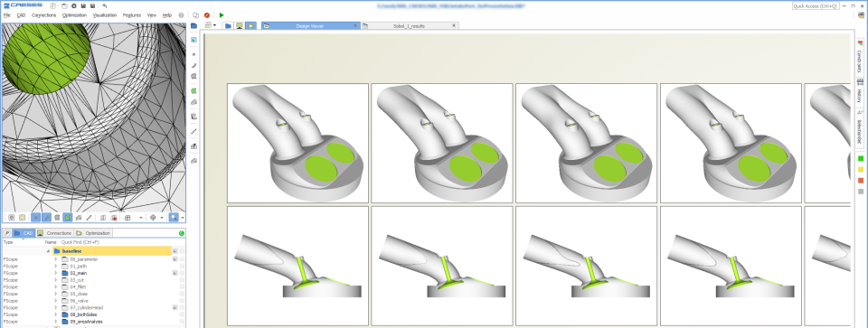Viewport: 868px width, 328px height.
Task: Click the highlighted Optimization mode button in toolbar
Action: (x=250, y=25)
